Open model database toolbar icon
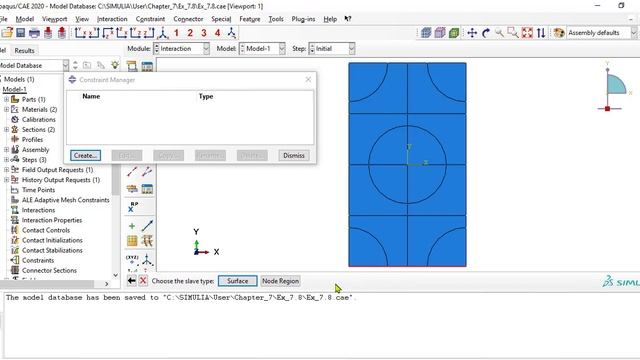This screenshot has height=360, width=640. tap(7, 33)
